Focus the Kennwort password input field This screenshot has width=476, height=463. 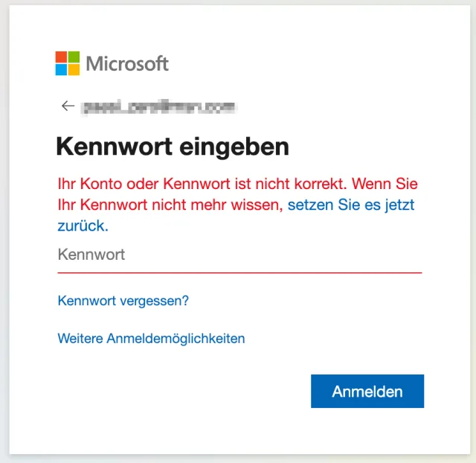click(x=239, y=255)
